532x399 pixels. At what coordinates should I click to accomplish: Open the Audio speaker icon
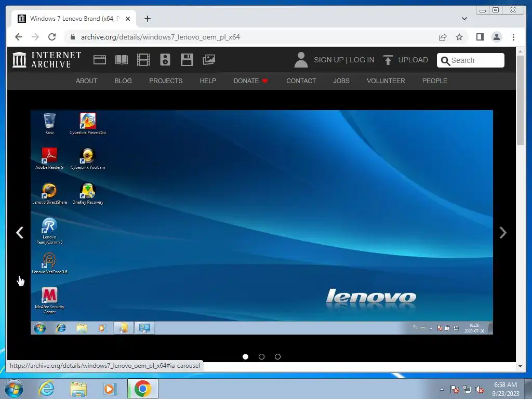point(165,60)
